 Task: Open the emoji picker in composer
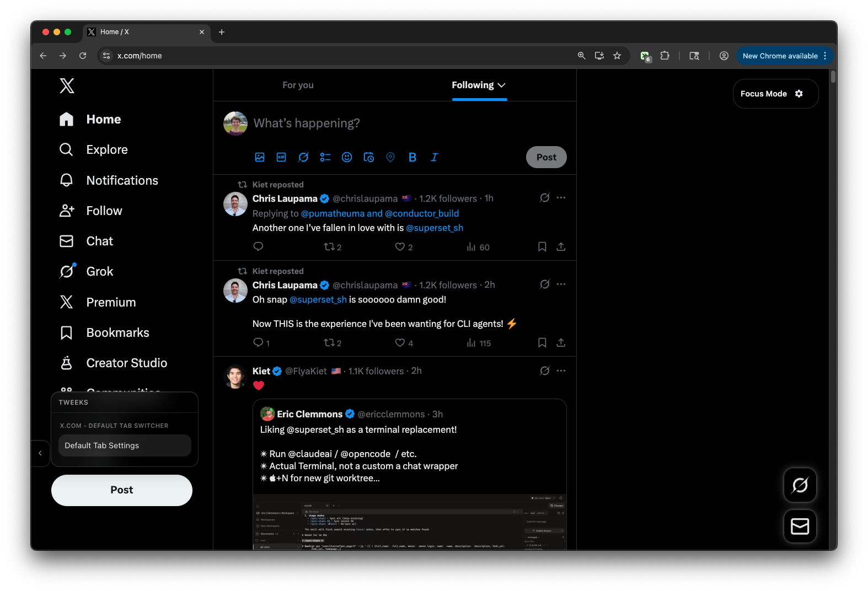tap(347, 157)
